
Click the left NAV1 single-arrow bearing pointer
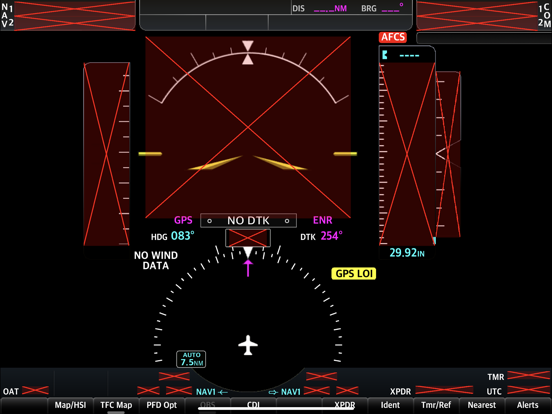tap(212, 392)
